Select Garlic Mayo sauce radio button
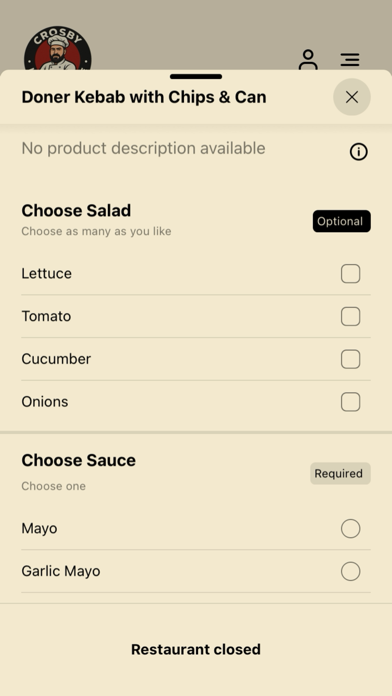Image resolution: width=392 pixels, height=696 pixels. [x=350, y=571]
